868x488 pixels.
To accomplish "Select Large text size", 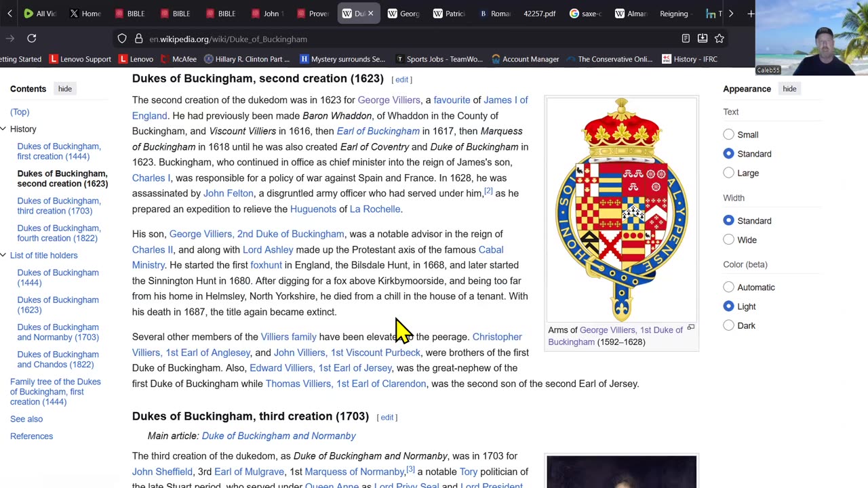I will 728,173.
